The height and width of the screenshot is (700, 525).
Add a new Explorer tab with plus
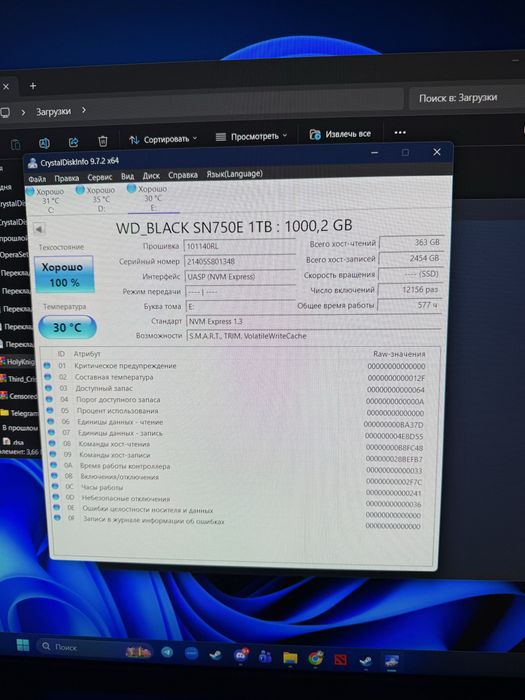pyautogui.click(x=33, y=86)
